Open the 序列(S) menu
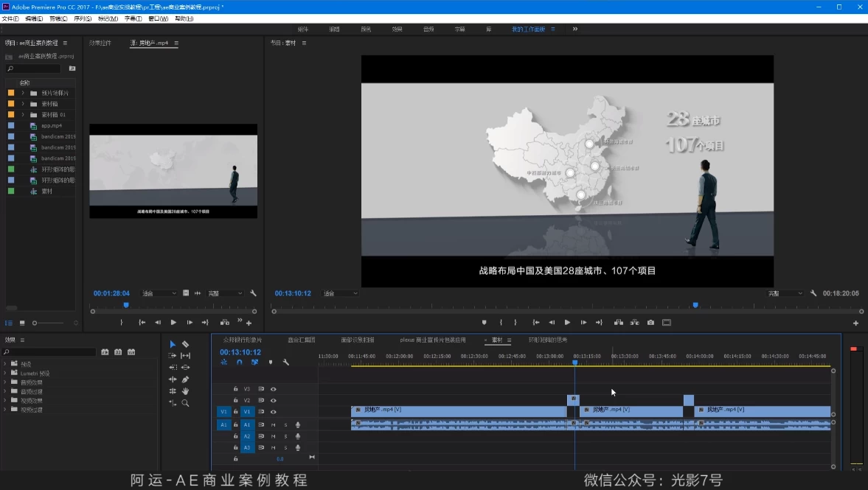The image size is (868, 490). tap(82, 18)
